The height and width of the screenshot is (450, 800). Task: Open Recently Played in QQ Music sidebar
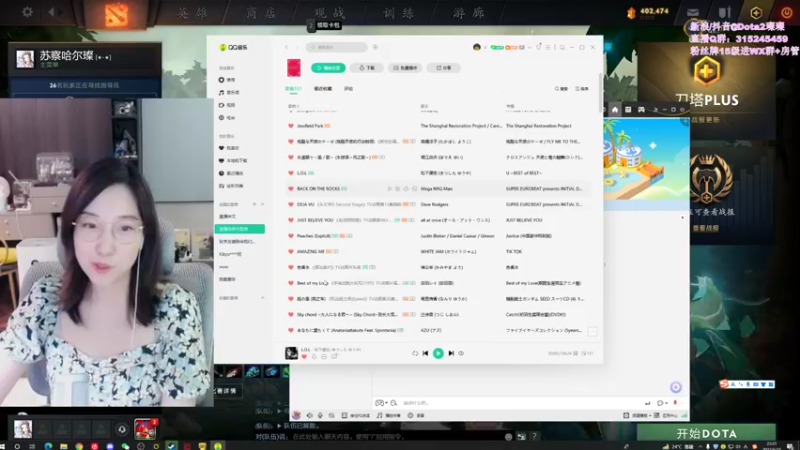click(230, 173)
